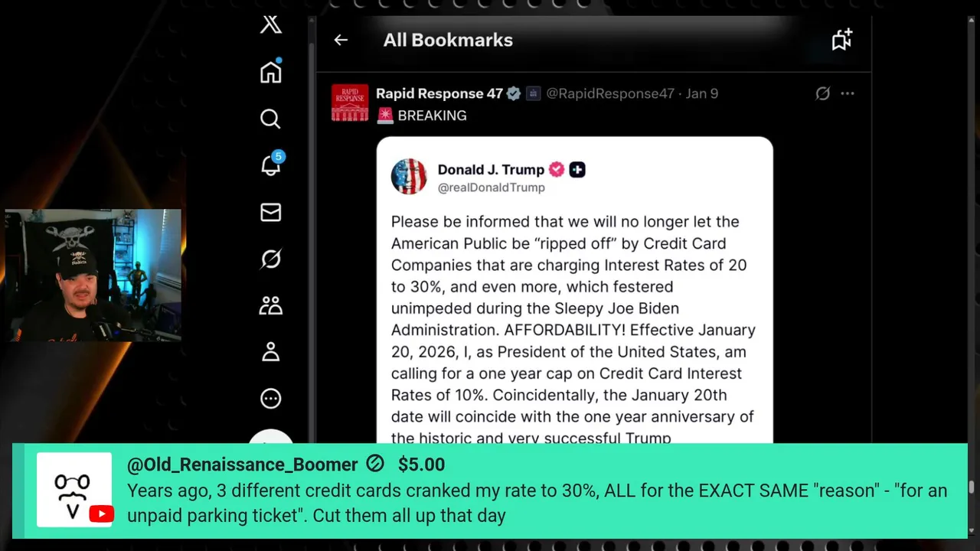980x551 pixels.
Task: Open the Rapid Response 47 profile avatar
Action: (x=350, y=103)
